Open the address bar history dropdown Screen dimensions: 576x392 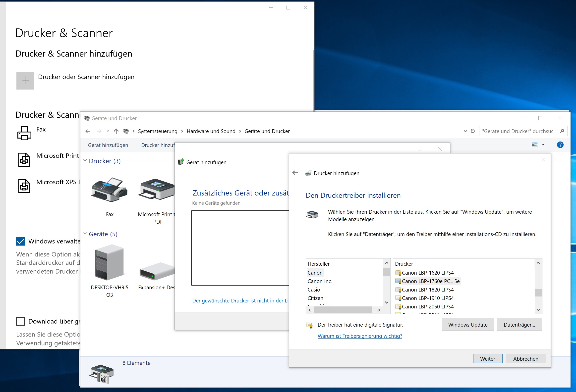coord(465,131)
